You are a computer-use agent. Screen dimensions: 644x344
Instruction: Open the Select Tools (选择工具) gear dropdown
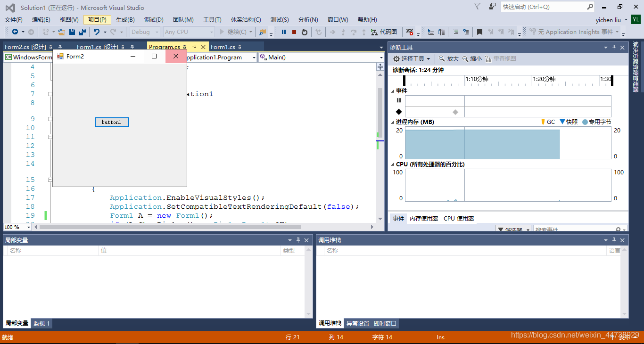point(412,58)
